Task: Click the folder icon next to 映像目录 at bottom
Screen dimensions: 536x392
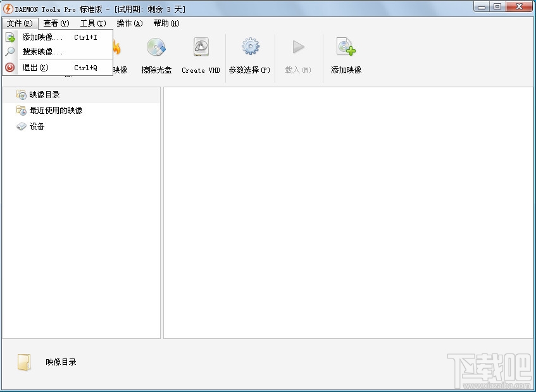Action: click(24, 362)
